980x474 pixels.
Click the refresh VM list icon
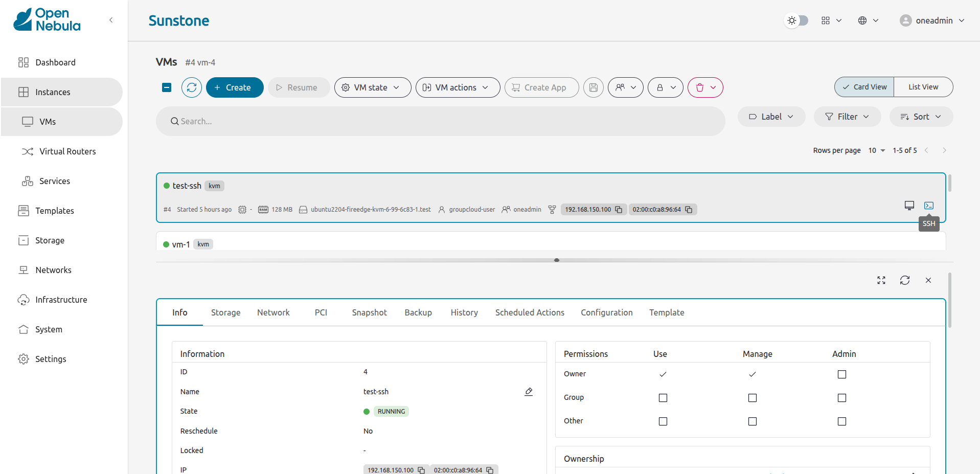coord(192,87)
